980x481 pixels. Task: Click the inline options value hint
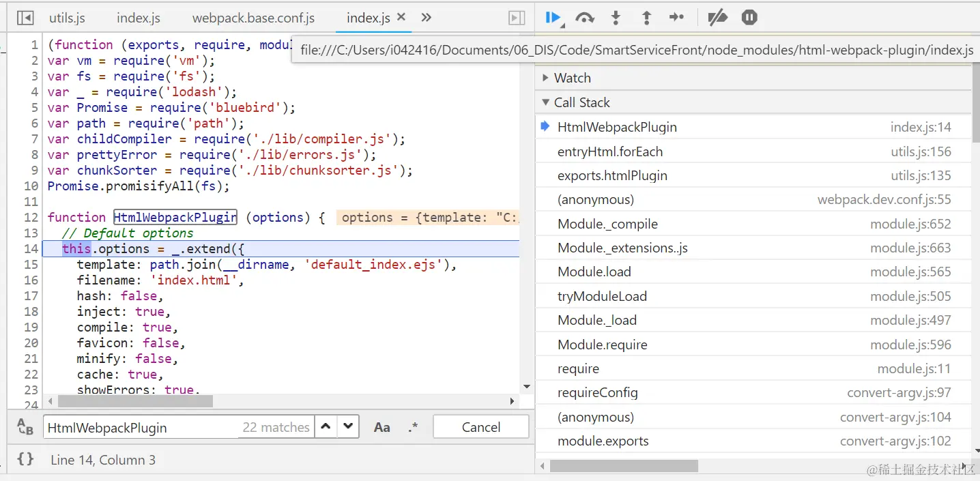[428, 217]
